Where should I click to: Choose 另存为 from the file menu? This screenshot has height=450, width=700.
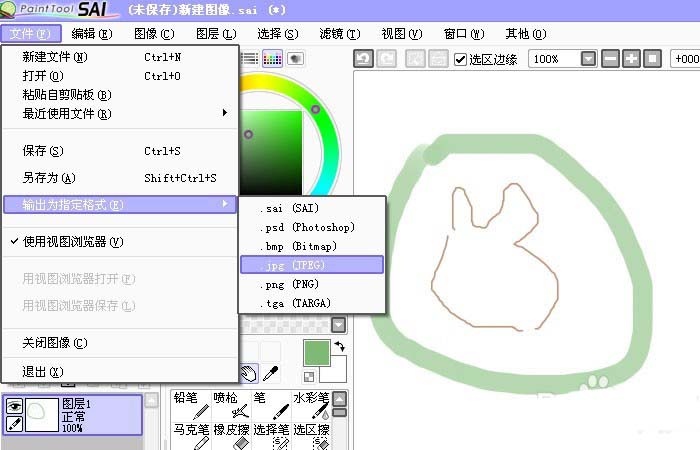pos(120,178)
